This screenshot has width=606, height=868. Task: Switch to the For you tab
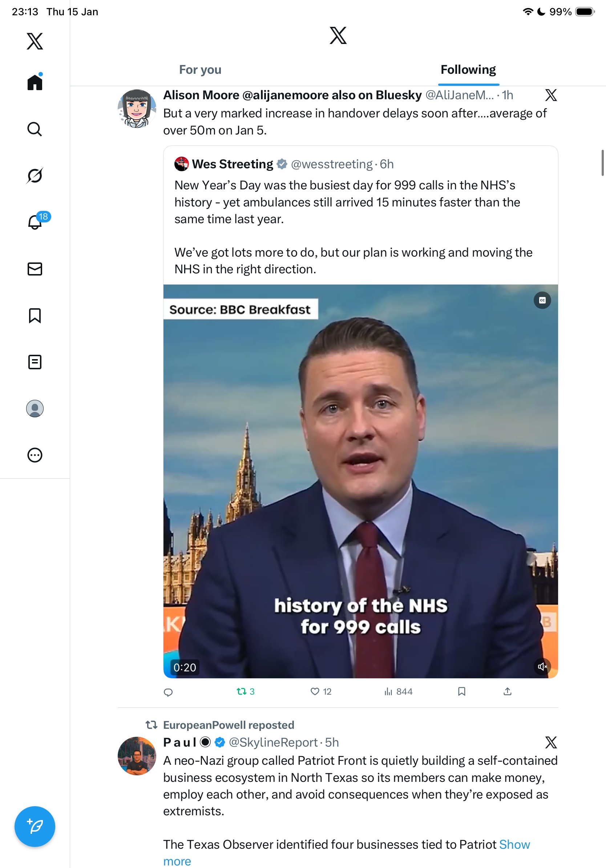coord(200,69)
